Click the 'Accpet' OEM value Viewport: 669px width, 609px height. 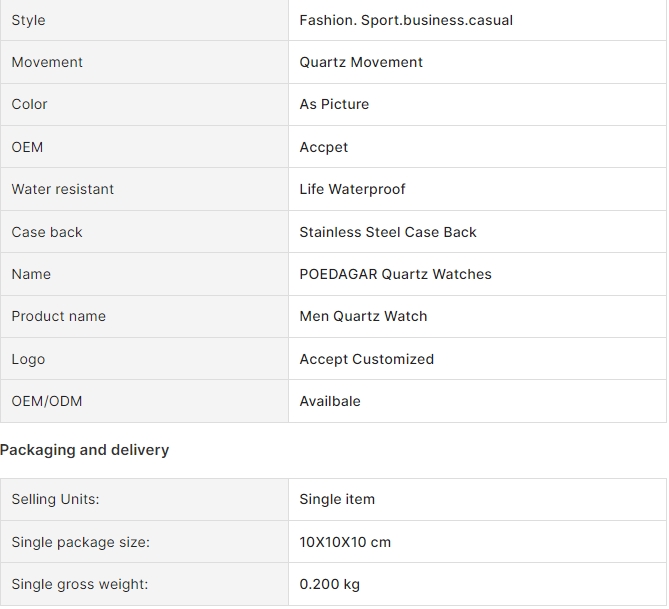coord(323,147)
